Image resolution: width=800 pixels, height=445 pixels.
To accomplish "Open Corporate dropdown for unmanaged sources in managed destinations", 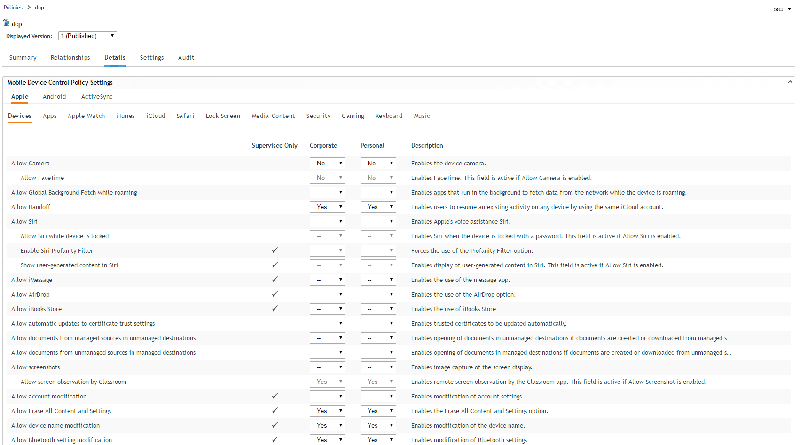I will point(327,353).
